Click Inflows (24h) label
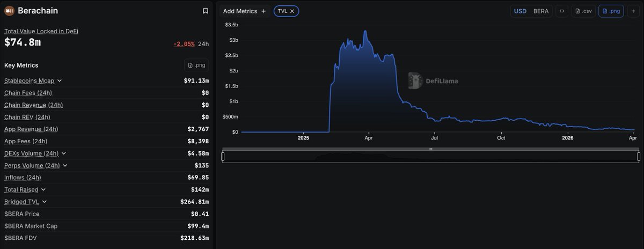Image resolution: width=644 pixels, height=249 pixels. [x=23, y=177]
